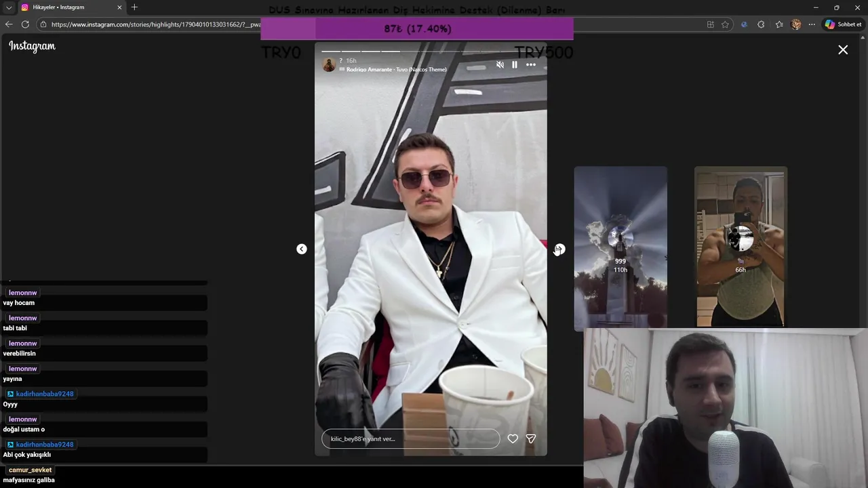Click chat message 'Abi çok yakışıklı'
The image size is (868, 488).
(x=27, y=455)
